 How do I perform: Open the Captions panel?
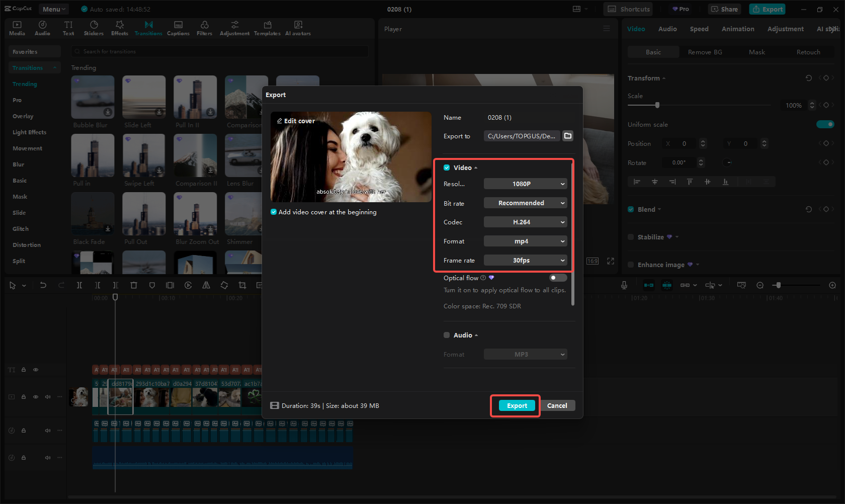(x=178, y=27)
